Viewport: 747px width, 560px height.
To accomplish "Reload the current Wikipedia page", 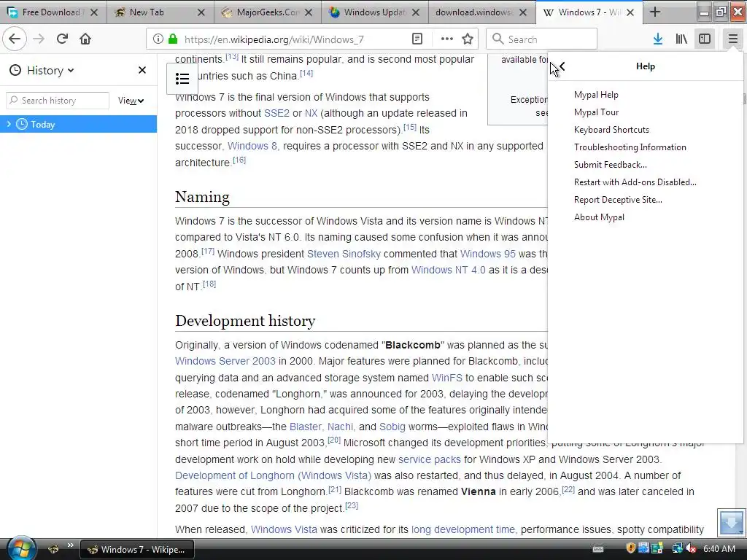I will (62, 39).
